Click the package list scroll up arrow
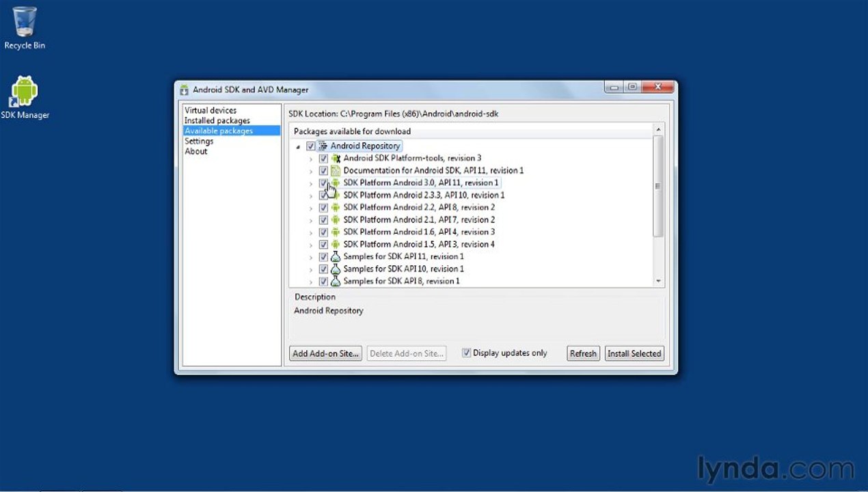Viewport: 868px width, 492px height. coord(659,130)
